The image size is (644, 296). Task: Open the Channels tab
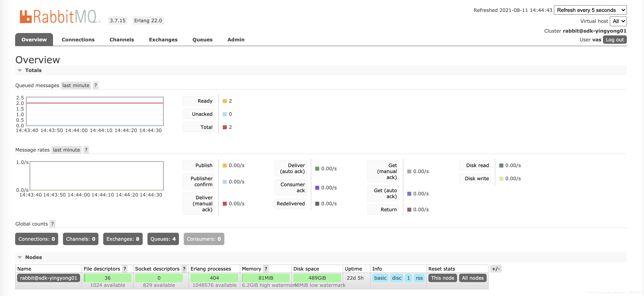point(122,39)
